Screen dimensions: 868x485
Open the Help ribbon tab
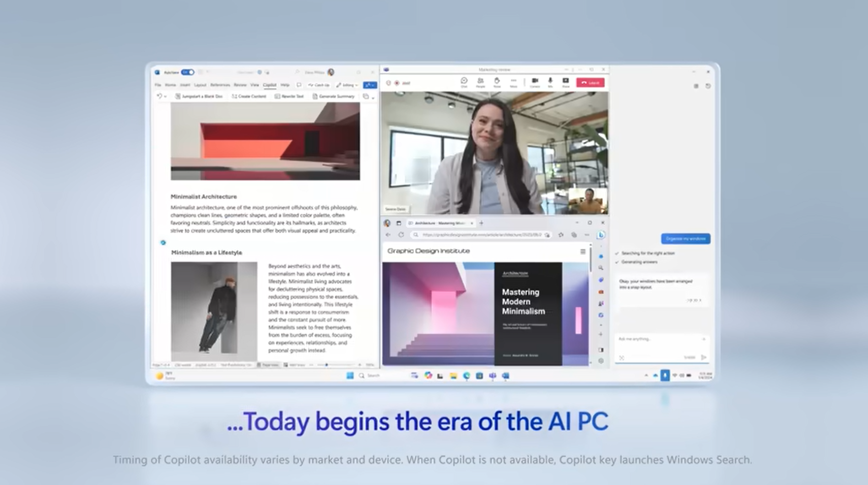pos(285,85)
